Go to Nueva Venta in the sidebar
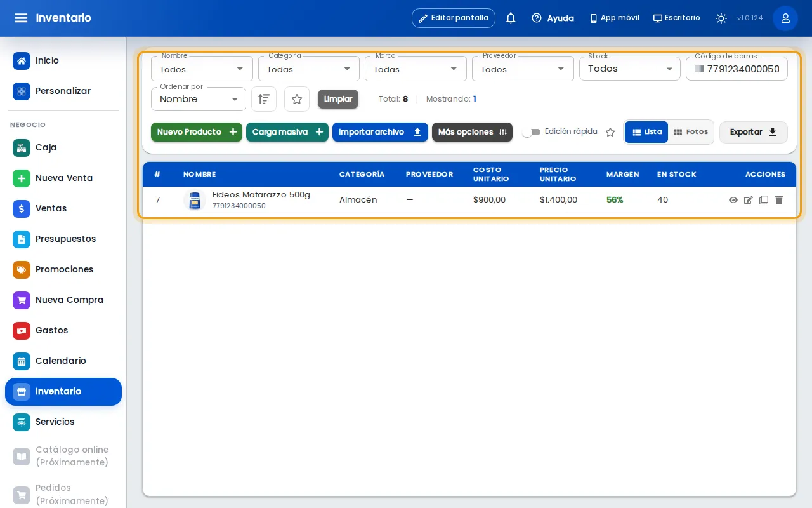 [x=63, y=178]
